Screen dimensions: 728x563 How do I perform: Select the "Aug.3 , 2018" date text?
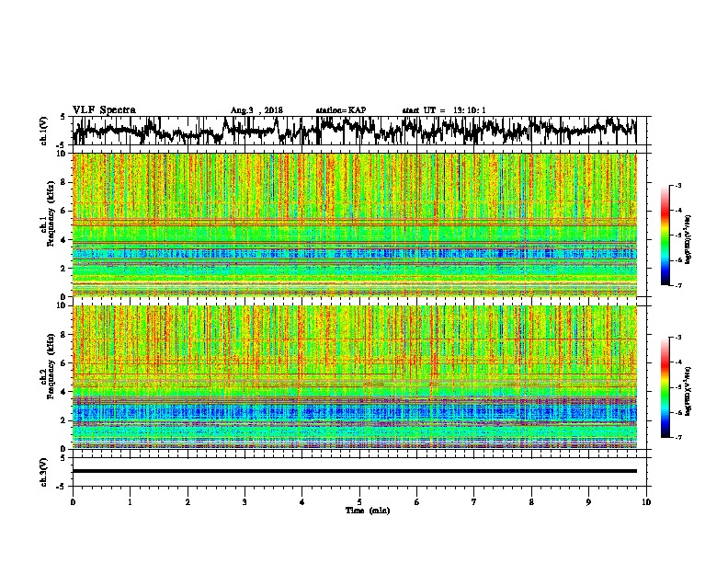[256, 110]
